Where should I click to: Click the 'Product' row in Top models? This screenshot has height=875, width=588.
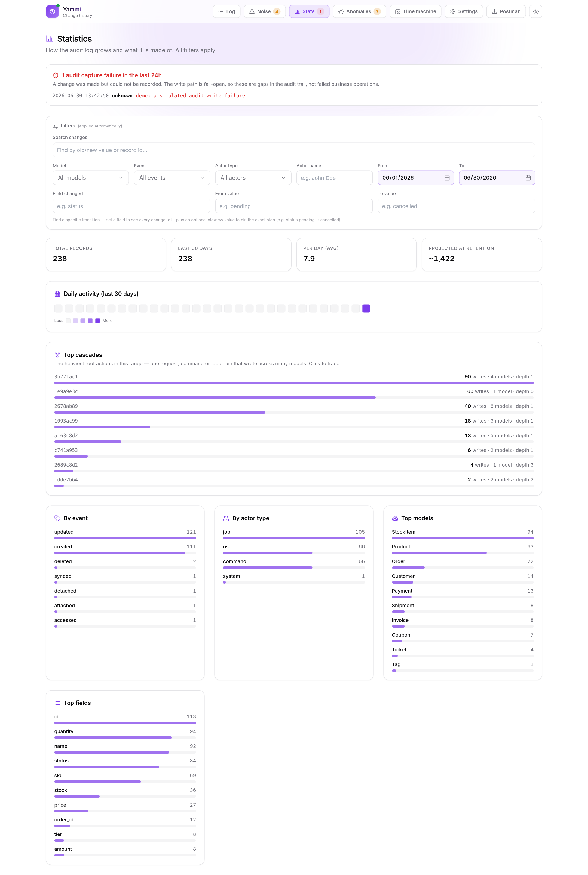[463, 549]
